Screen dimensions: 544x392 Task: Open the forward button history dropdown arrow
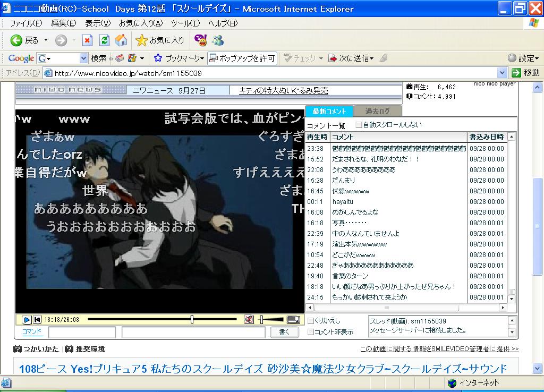[74, 40]
